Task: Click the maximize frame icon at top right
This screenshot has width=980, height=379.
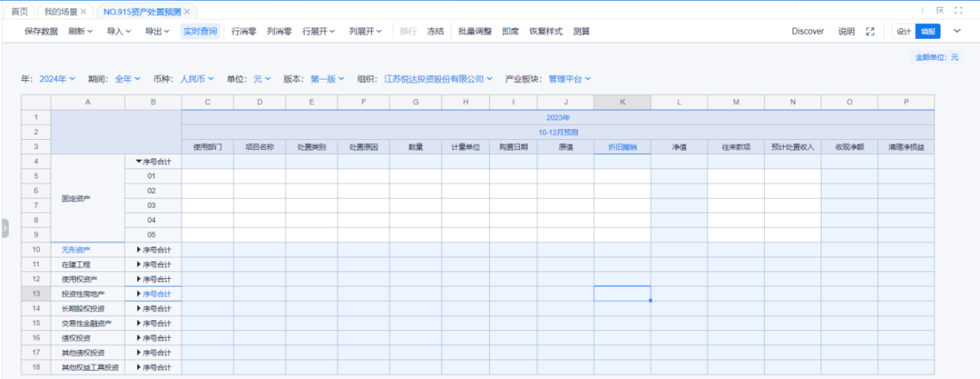Action: pyautogui.click(x=958, y=11)
